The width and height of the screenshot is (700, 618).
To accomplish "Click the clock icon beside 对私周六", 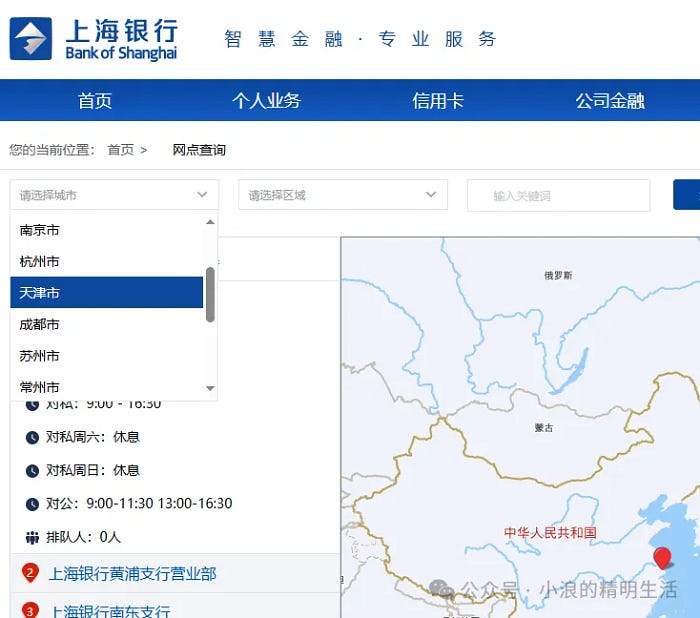I will [32, 438].
